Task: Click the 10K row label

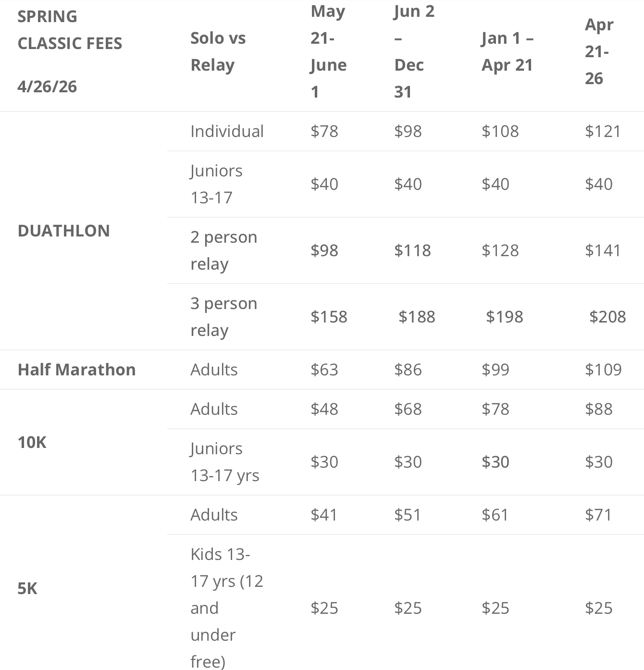Action: 32,442
